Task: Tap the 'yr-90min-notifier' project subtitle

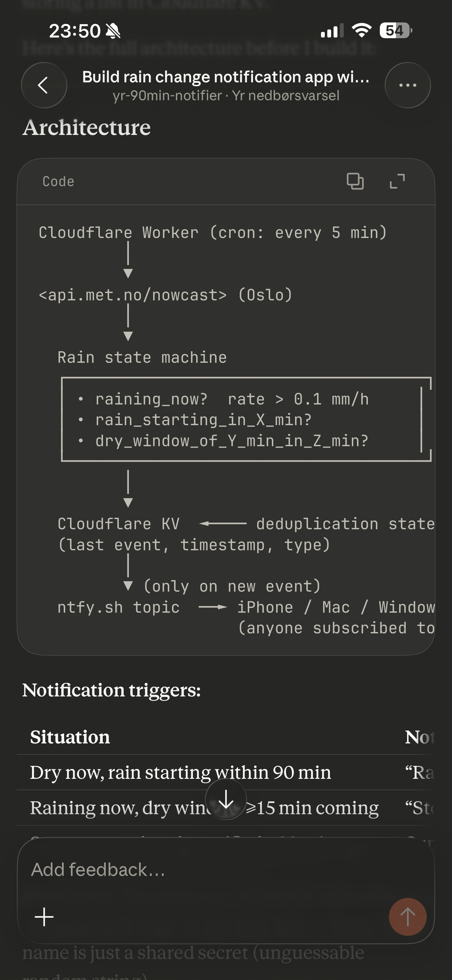Action: click(167, 96)
